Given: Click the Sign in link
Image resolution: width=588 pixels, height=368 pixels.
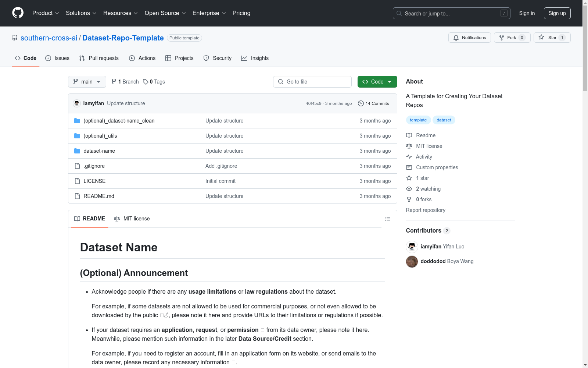Looking at the screenshot, I should tap(527, 13).
